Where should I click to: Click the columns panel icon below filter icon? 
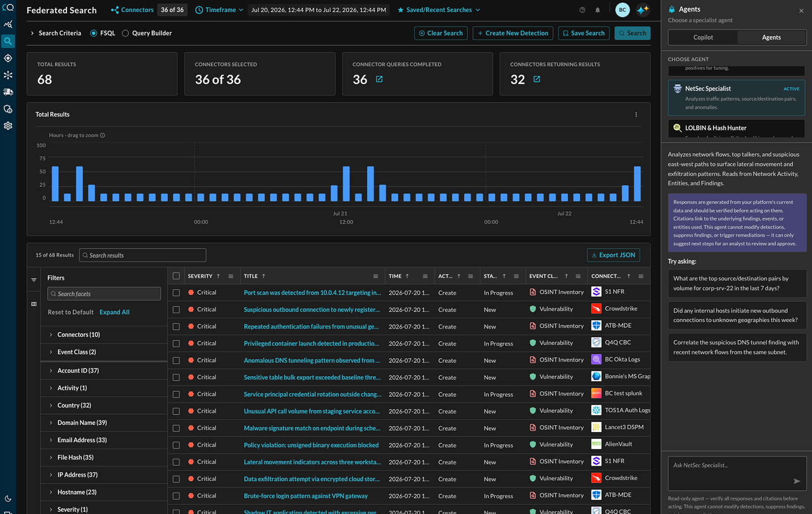(34, 304)
